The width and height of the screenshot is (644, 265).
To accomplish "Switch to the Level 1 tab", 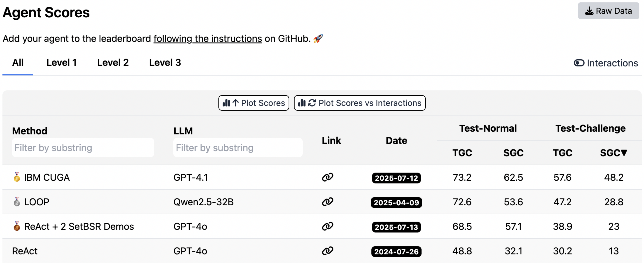I will point(62,63).
